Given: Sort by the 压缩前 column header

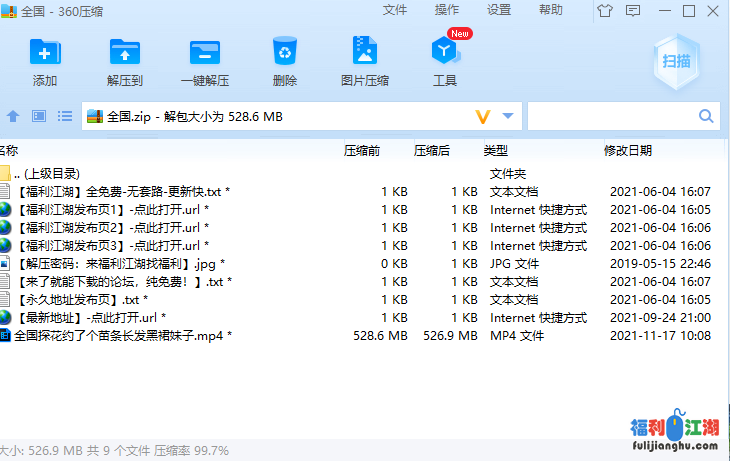Looking at the screenshot, I should point(362,151).
